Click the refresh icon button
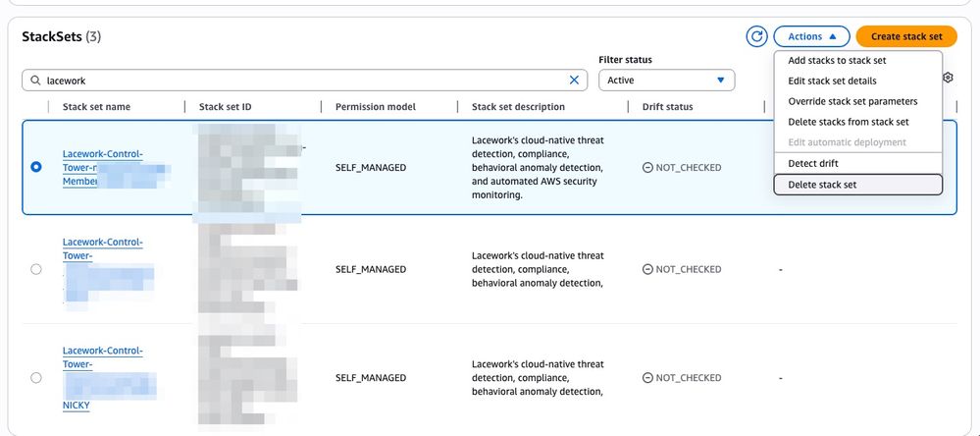 coord(756,36)
